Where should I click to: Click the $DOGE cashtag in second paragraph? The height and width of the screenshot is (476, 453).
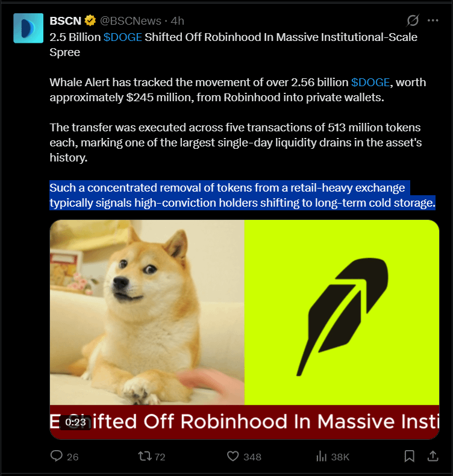point(370,83)
